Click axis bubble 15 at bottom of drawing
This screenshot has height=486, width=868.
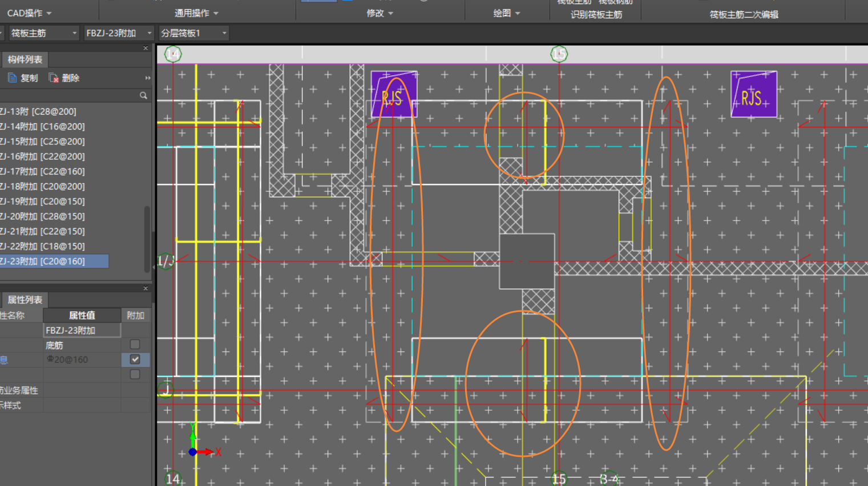[x=559, y=479]
